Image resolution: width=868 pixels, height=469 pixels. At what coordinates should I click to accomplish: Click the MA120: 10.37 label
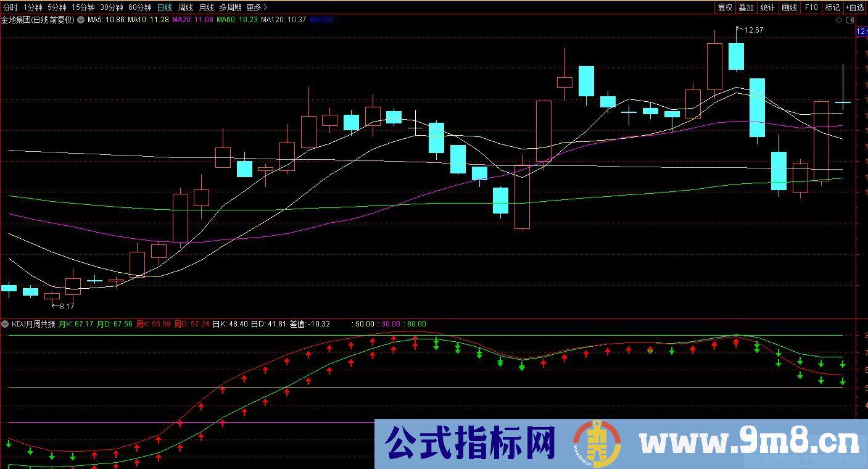(x=284, y=20)
